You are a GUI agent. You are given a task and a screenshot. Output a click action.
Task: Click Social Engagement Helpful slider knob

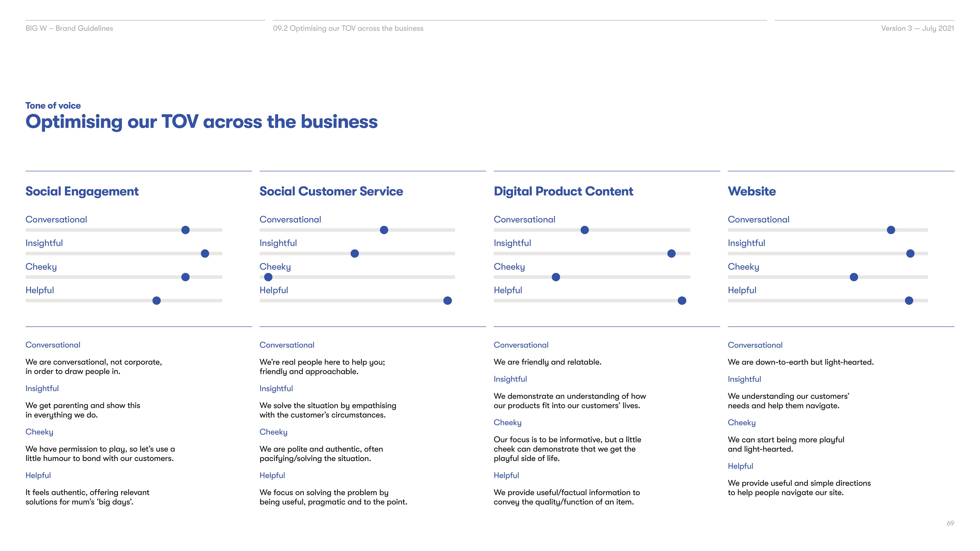pos(156,301)
